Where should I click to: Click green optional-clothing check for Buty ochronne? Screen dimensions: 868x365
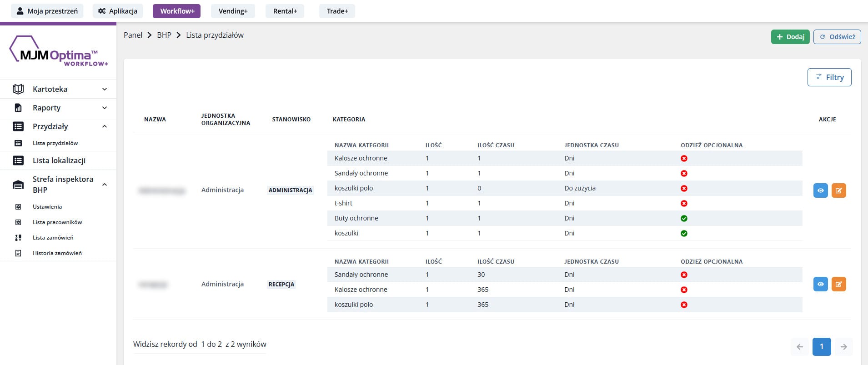[x=684, y=219]
